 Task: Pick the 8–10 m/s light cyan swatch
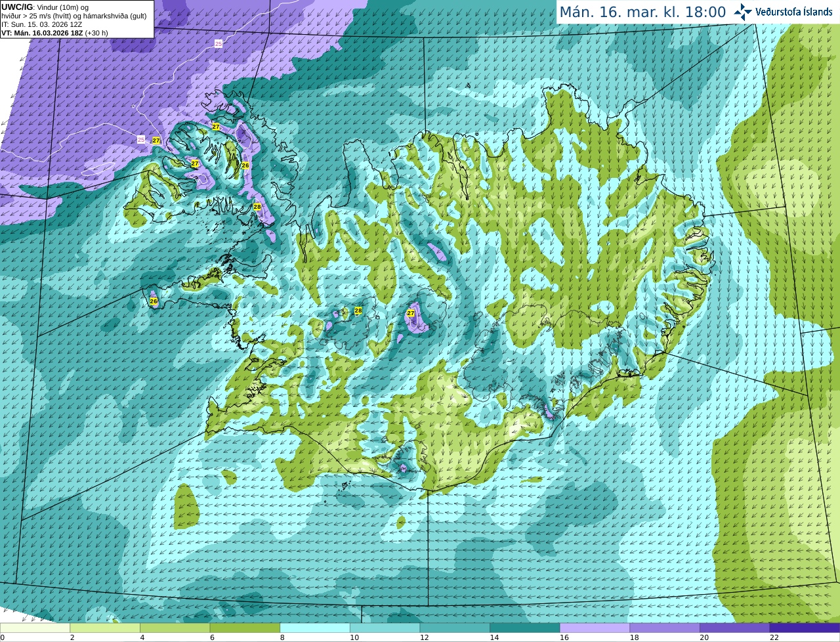pos(315,628)
